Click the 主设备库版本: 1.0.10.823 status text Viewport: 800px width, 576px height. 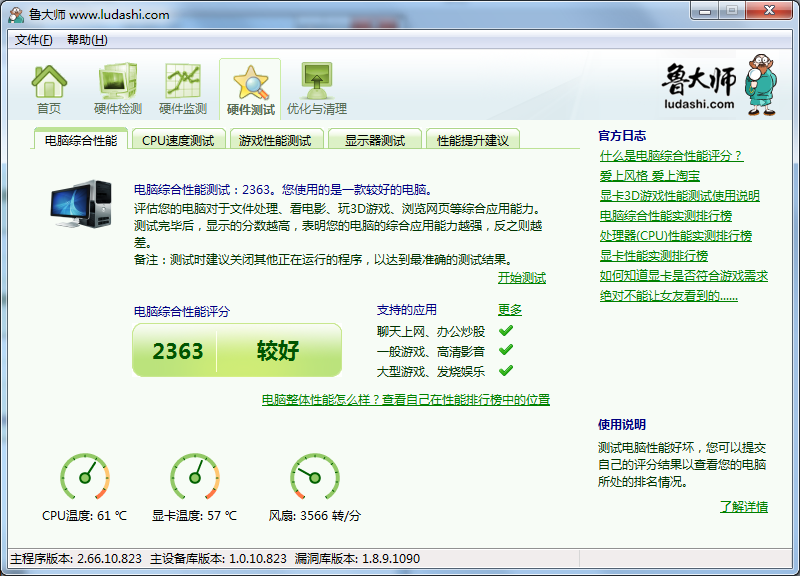pyautogui.click(x=218, y=559)
